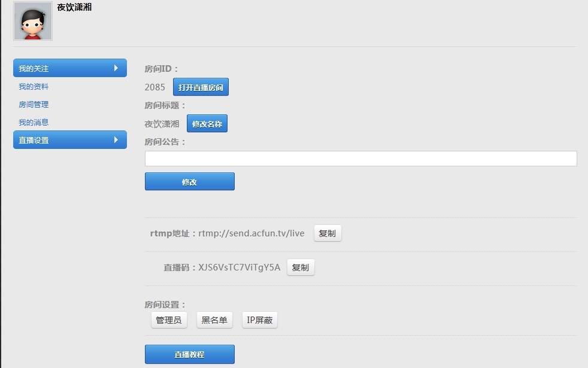
Task: Open the 我的关注 menu section
Action: click(69, 68)
